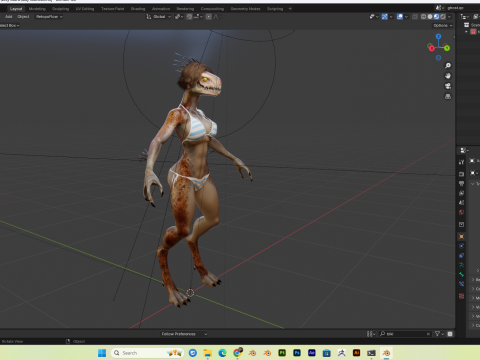Open ZBrush icon in taskbar
This screenshot has width=480, height=360.
point(341,353)
